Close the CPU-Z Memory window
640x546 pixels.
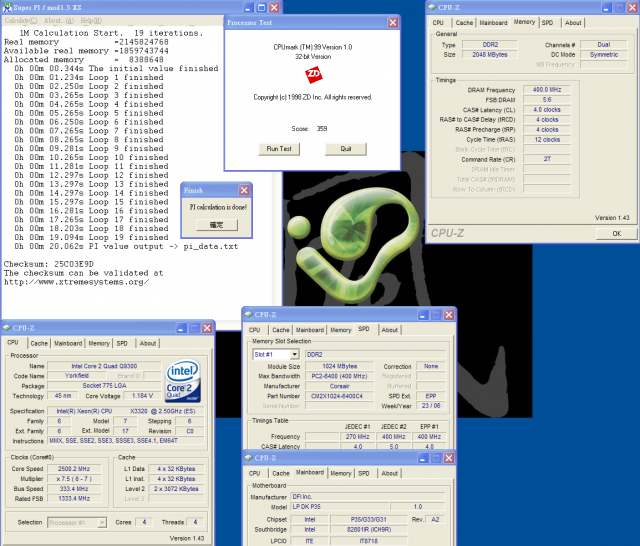[x=632, y=7]
